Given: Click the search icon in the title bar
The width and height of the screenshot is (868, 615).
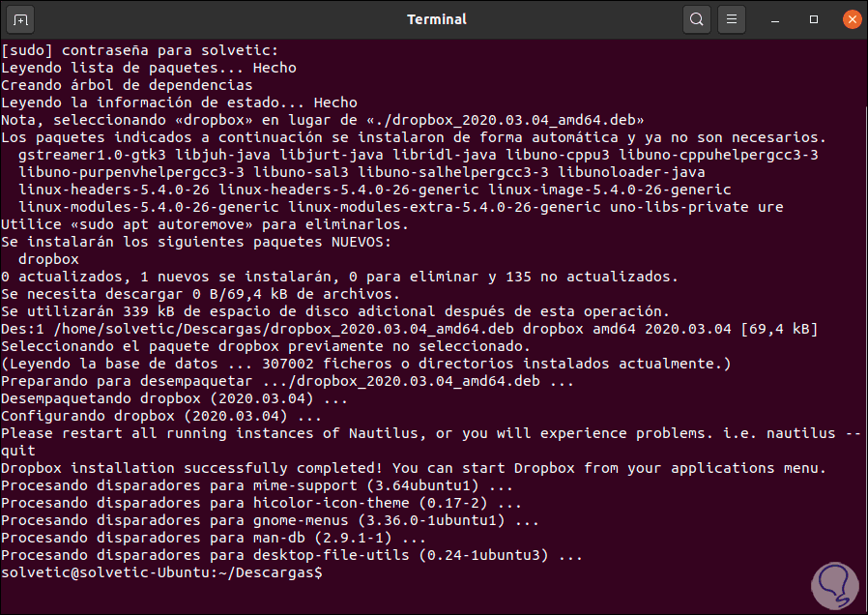Looking at the screenshot, I should 696,19.
